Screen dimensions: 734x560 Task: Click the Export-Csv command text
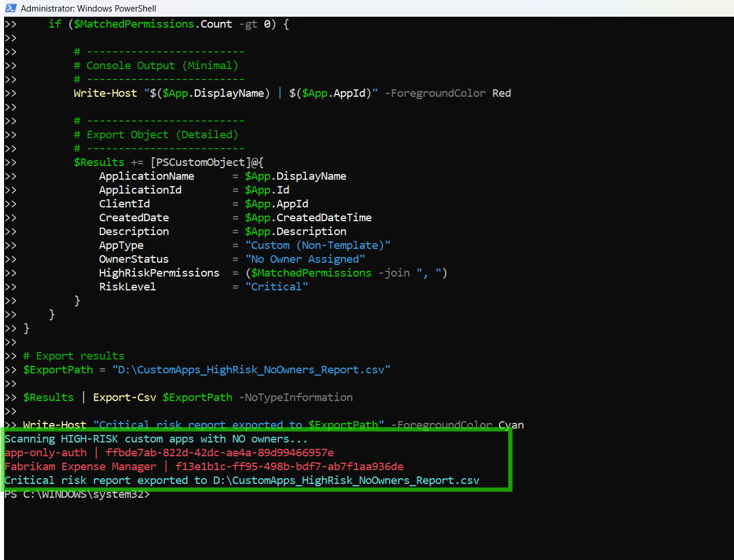coord(124,398)
